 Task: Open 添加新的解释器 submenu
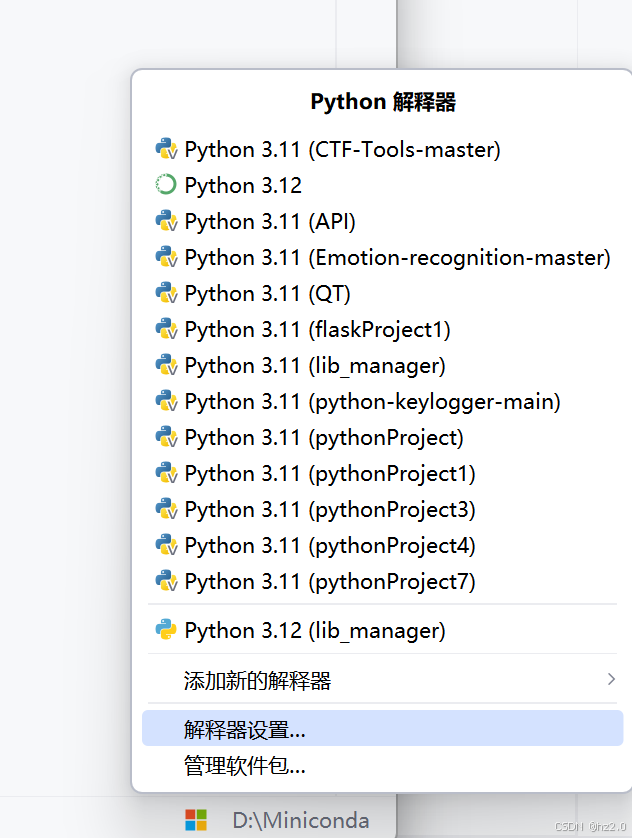click(x=383, y=679)
